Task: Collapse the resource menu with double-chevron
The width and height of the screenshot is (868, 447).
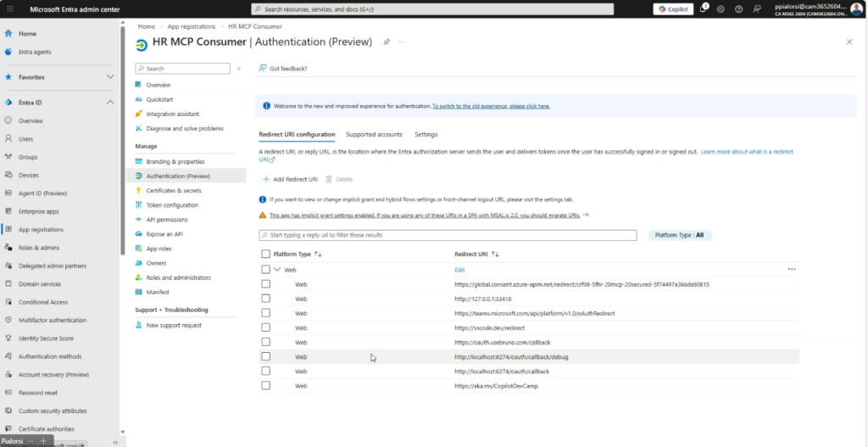Action: point(239,69)
